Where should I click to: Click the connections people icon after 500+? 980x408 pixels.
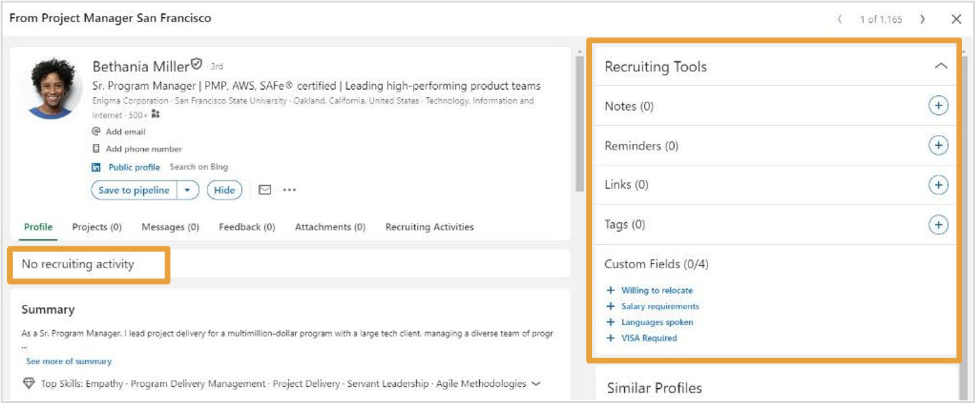click(x=155, y=115)
